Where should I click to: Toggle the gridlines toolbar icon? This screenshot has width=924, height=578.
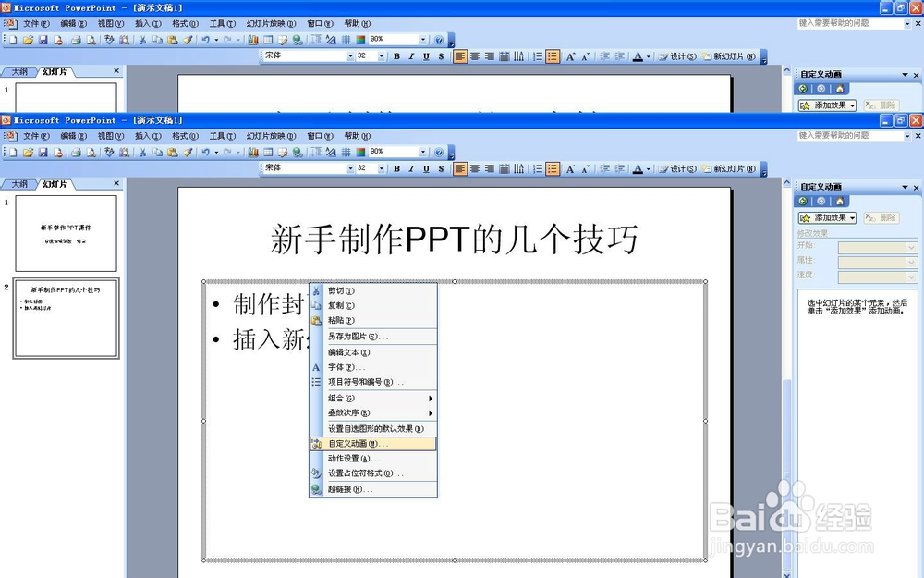(x=344, y=153)
